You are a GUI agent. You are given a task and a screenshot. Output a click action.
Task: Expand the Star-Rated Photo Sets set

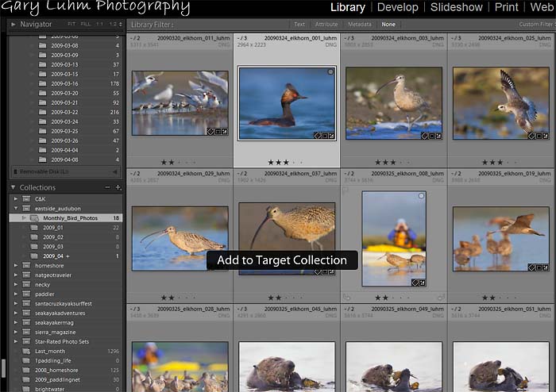pos(16,342)
